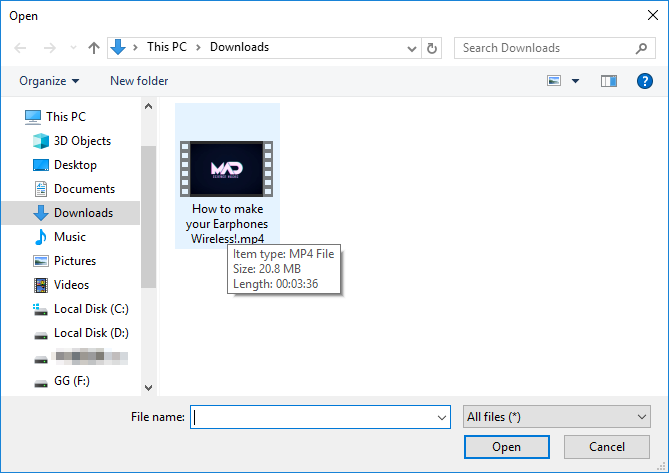
Task: Open the Organize menu
Action: pos(49,81)
